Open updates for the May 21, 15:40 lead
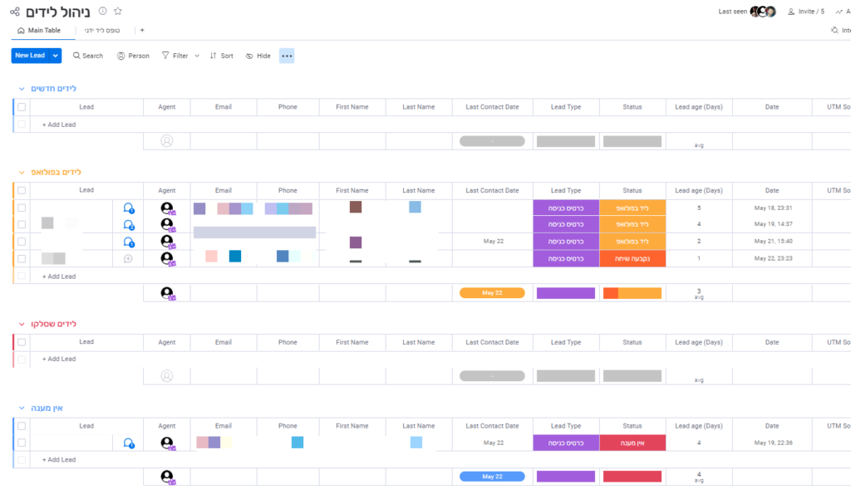 129,242
